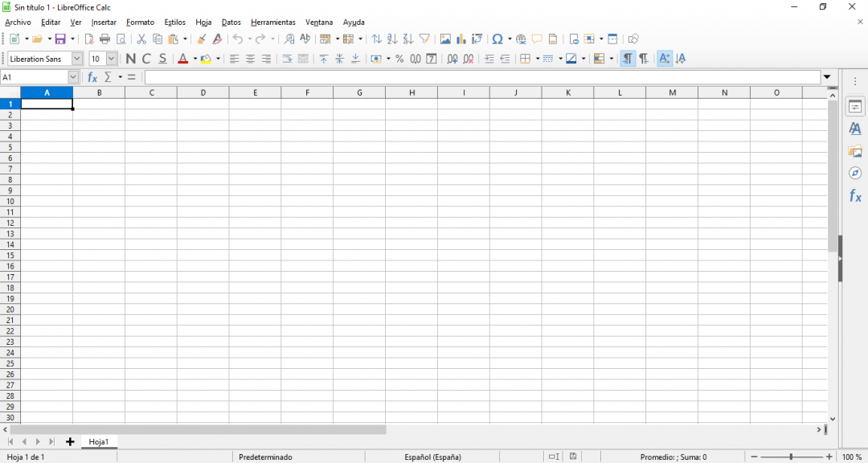
Task: Select the Gallery icon in the sidebar
Action: click(x=855, y=150)
